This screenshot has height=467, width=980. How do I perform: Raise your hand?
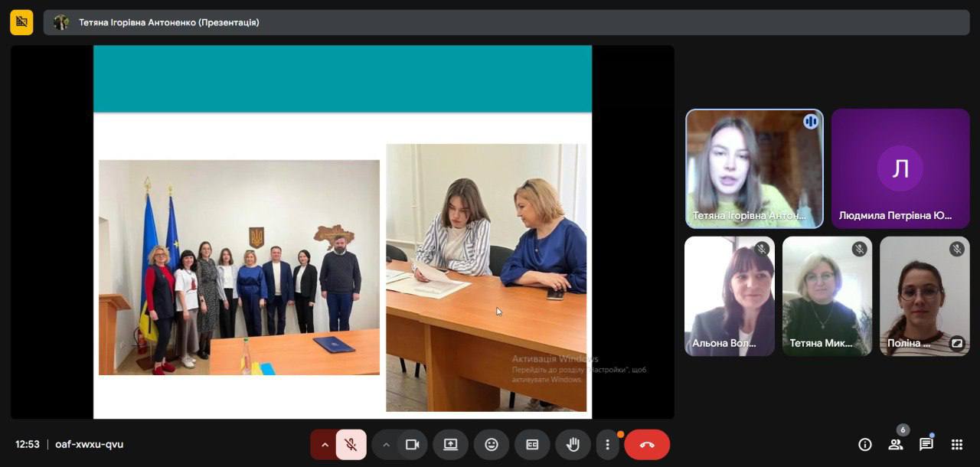[573, 445]
